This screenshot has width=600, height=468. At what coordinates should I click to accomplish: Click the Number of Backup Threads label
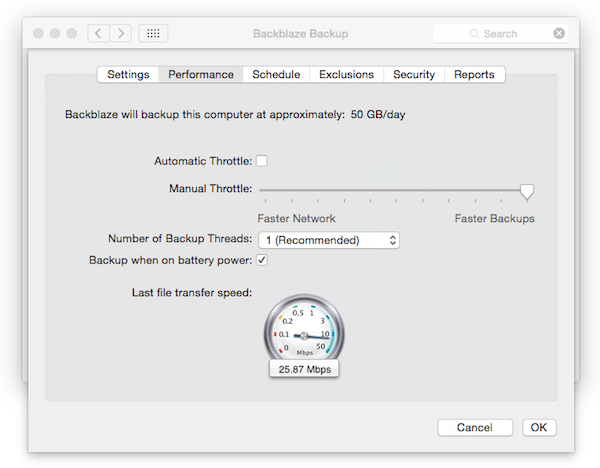(180, 239)
